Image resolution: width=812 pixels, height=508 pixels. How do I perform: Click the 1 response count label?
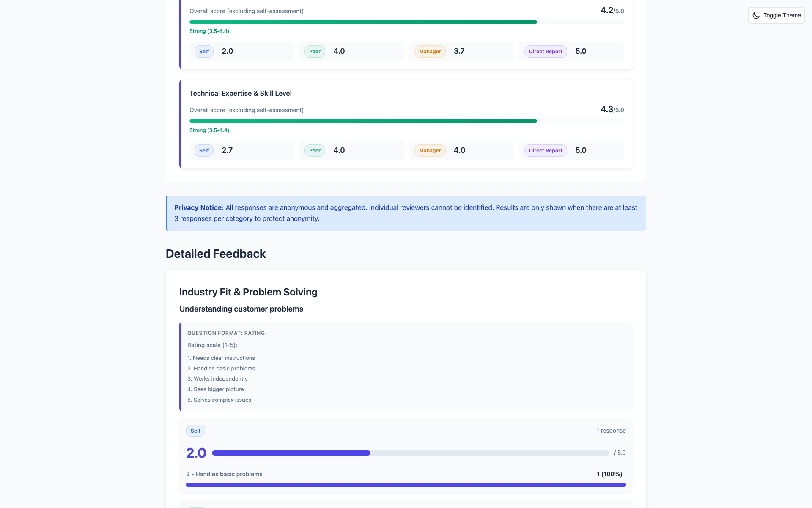[x=611, y=431]
